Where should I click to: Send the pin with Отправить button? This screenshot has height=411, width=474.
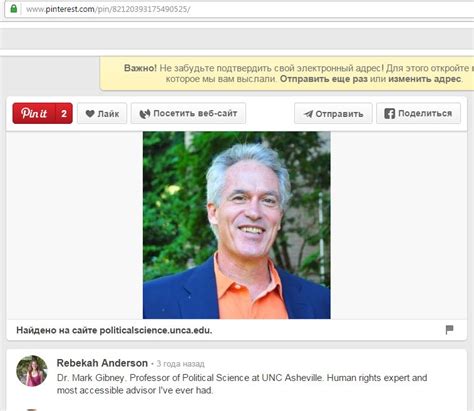click(x=333, y=113)
